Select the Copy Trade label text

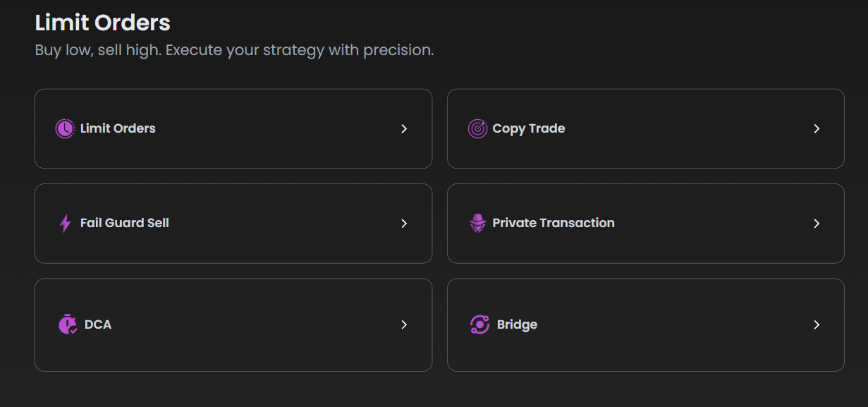coord(529,128)
